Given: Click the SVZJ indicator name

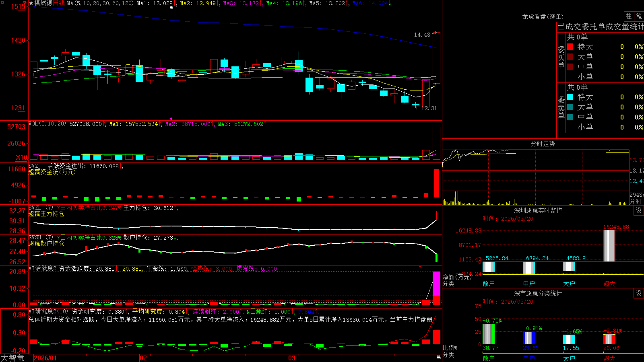Looking at the screenshot, I should [35, 166].
